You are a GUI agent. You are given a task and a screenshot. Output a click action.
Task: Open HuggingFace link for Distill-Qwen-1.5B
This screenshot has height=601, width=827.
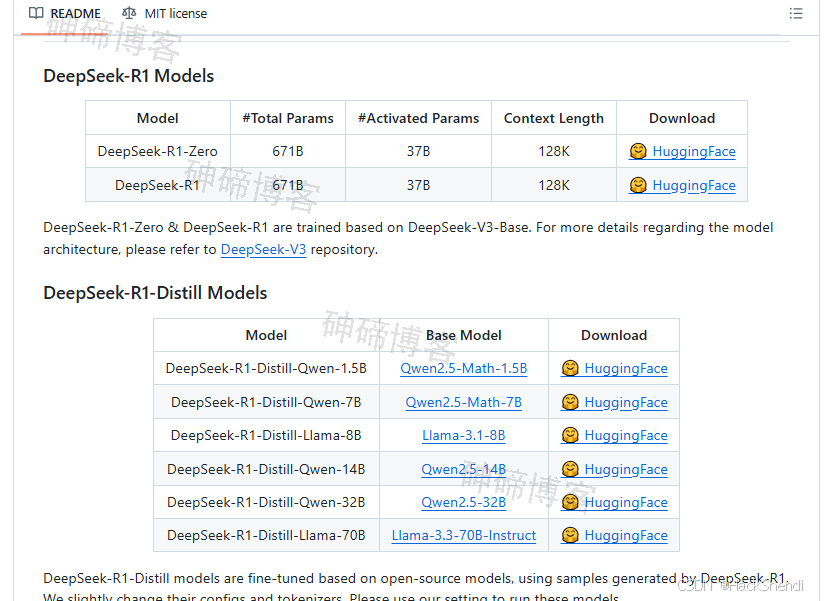[x=614, y=369]
